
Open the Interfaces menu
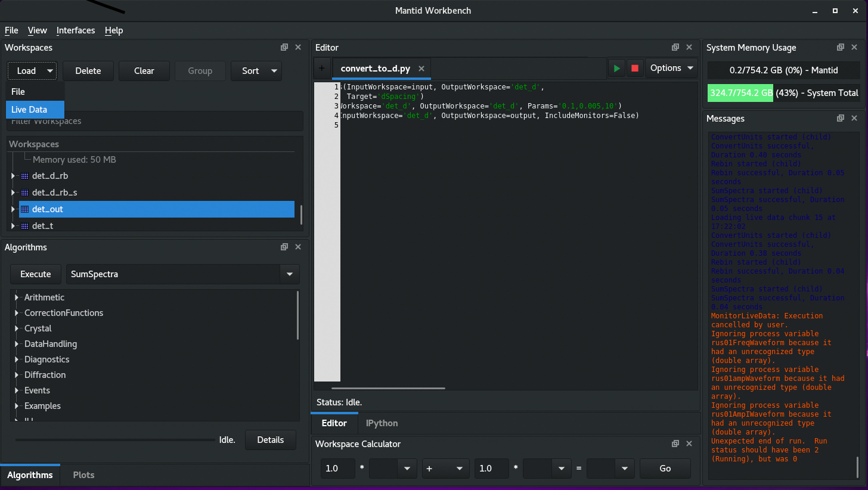pos(76,30)
